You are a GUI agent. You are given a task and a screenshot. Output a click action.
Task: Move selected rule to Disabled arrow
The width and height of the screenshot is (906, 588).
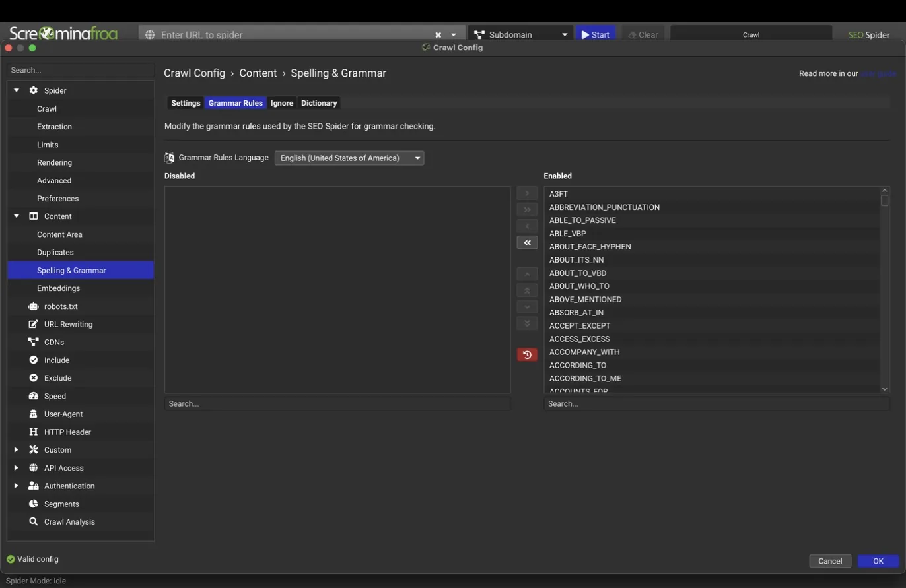coord(527,226)
